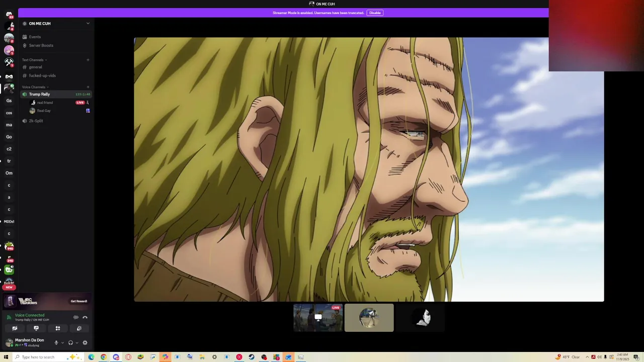This screenshot has height=362, width=644.
Task: Open Google Chrome from the taskbar
Action: click(x=104, y=357)
